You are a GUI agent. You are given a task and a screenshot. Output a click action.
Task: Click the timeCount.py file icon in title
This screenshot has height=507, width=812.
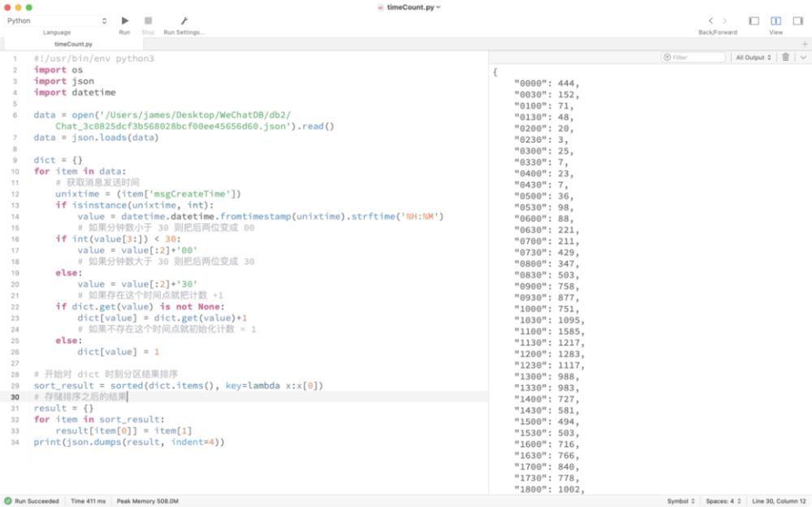click(x=381, y=7)
